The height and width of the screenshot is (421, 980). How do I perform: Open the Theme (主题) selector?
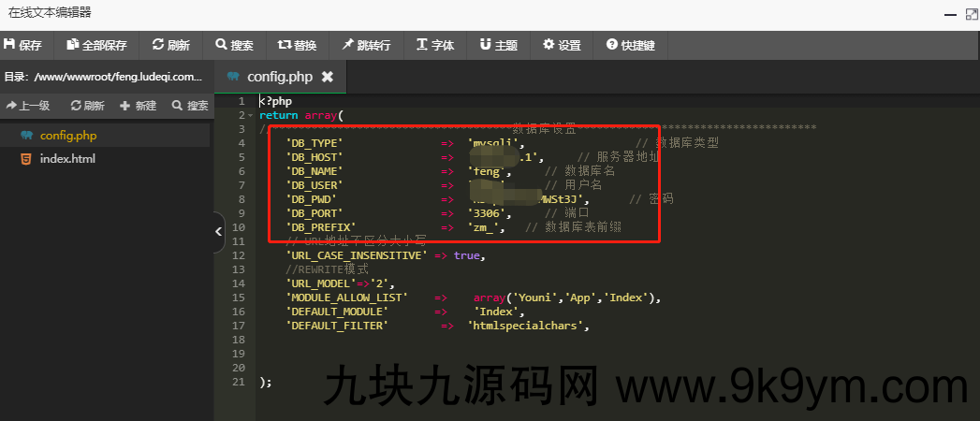click(499, 45)
